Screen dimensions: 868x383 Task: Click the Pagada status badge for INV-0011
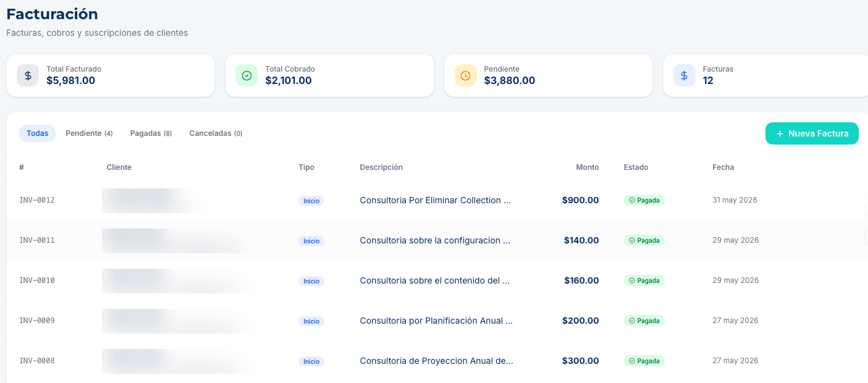coord(644,240)
